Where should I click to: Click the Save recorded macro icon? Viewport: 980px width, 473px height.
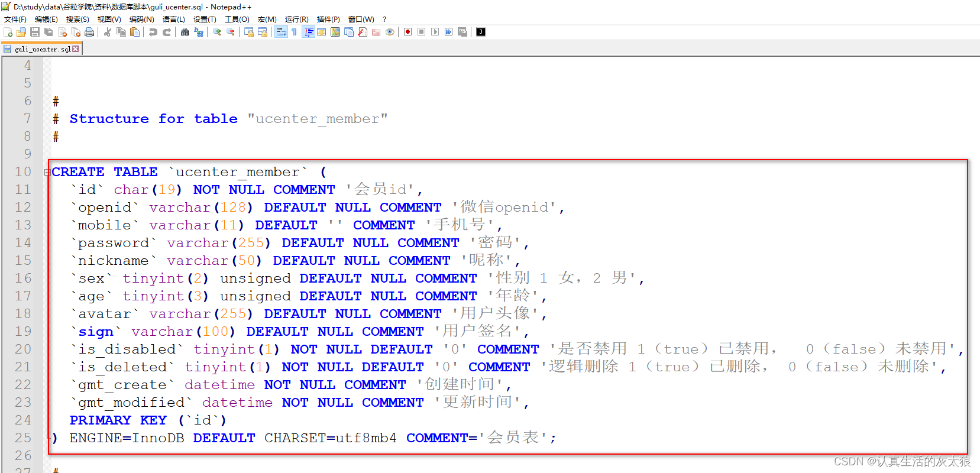(x=462, y=32)
